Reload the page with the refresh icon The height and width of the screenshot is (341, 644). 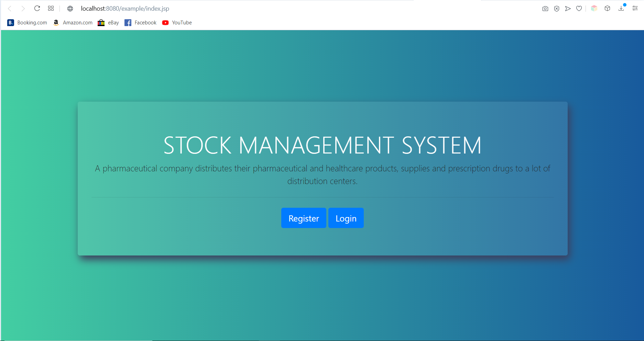(37, 8)
